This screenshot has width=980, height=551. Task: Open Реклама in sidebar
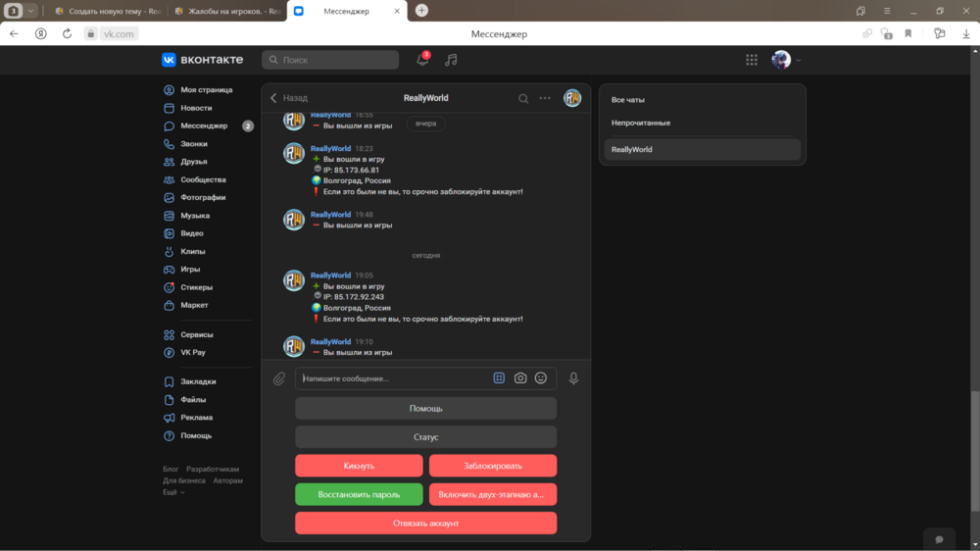tap(196, 418)
